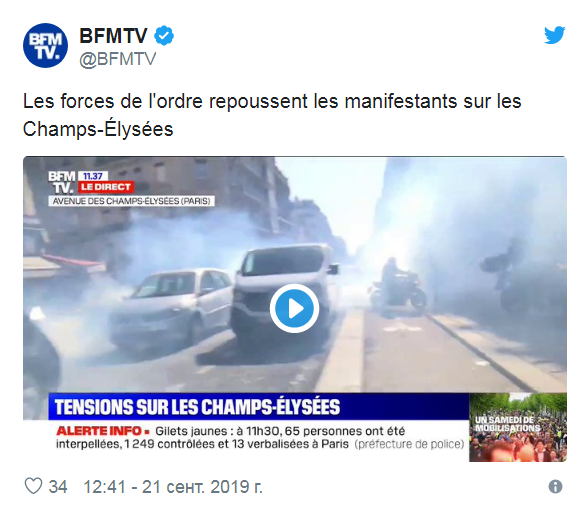The width and height of the screenshot is (587, 508).
Task: Click the BFM TV logo in the video
Action: [x=62, y=182]
